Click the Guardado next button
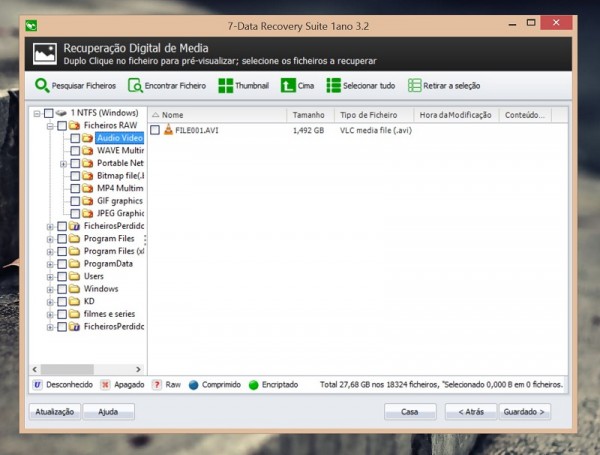 pyautogui.click(x=525, y=412)
